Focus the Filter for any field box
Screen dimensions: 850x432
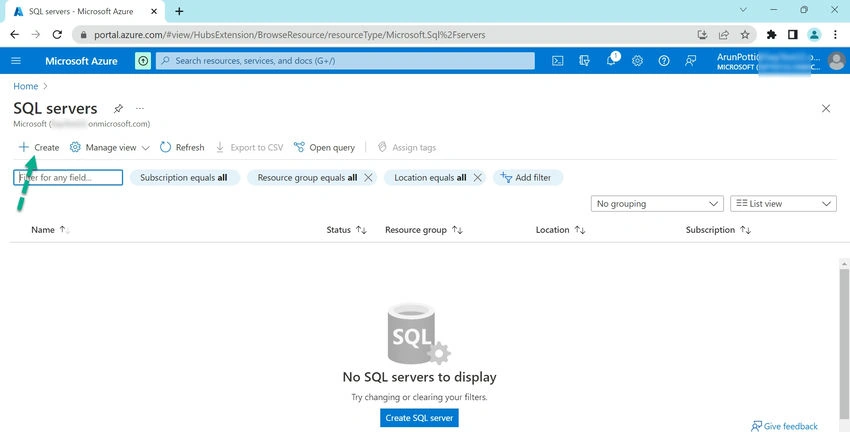pos(68,177)
